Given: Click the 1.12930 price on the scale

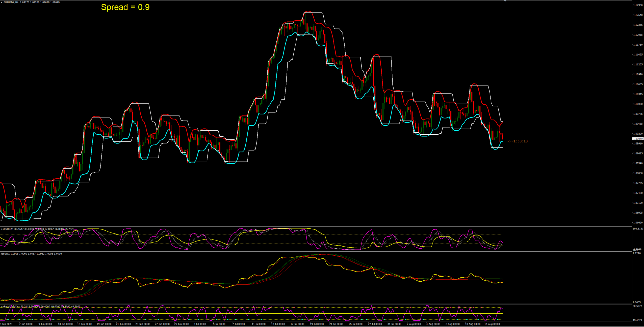Looking at the screenshot, I should (638, 5).
